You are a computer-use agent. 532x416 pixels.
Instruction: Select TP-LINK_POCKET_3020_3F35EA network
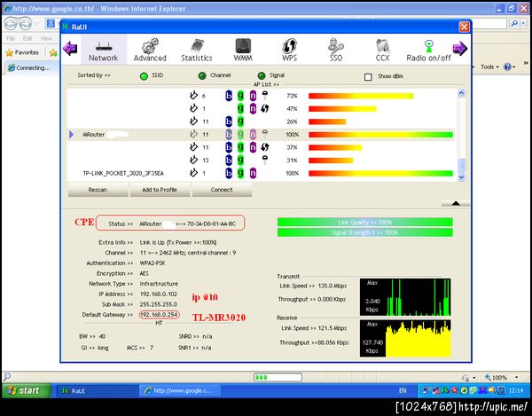pyautogui.click(x=123, y=173)
